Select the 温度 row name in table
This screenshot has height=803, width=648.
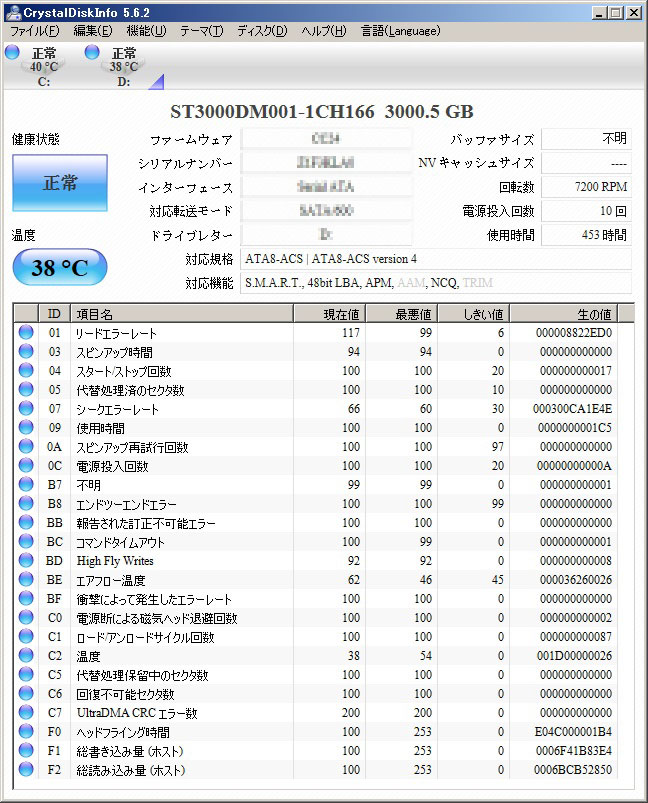(88, 656)
